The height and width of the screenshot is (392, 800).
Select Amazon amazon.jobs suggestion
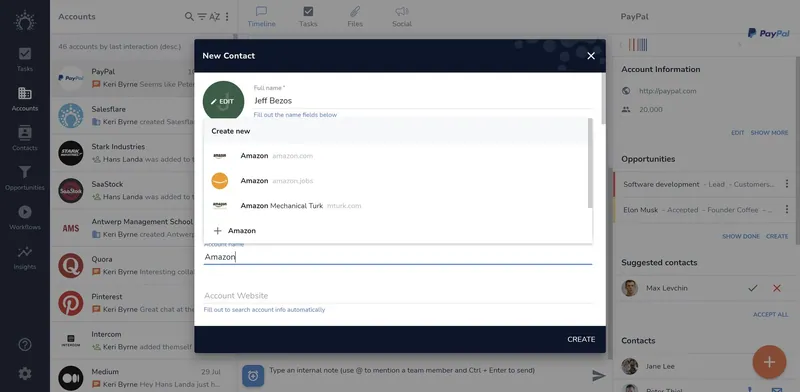pos(396,181)
